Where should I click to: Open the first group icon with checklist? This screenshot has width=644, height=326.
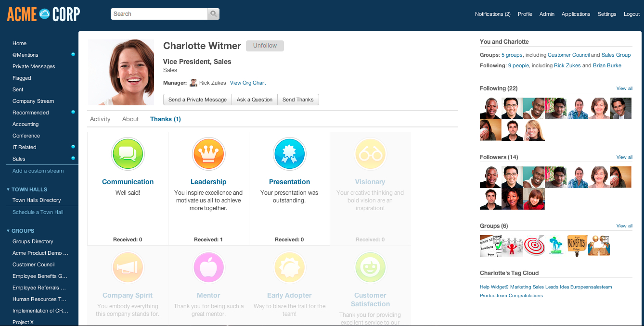[490, 245]
